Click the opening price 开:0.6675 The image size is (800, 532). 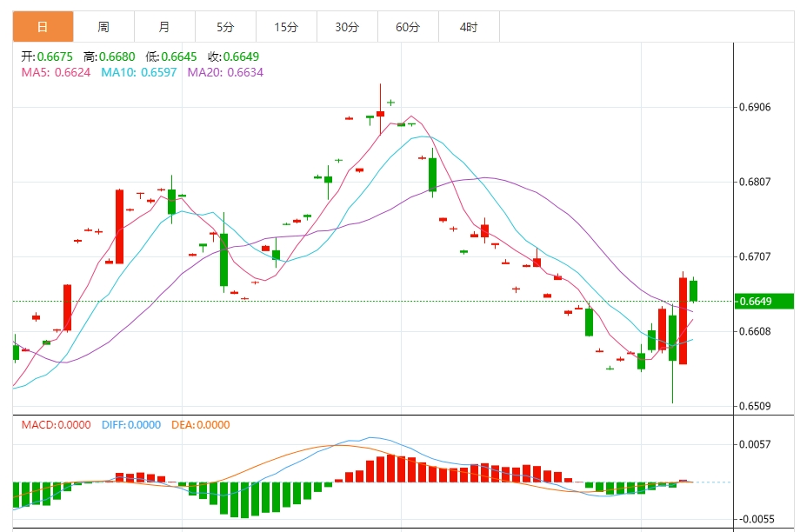47,57
